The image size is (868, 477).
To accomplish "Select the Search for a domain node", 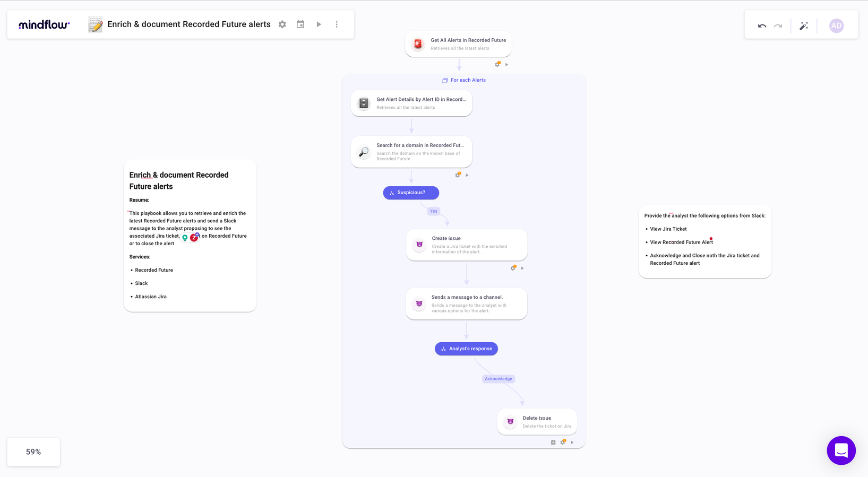I will [x=411, y=152].
